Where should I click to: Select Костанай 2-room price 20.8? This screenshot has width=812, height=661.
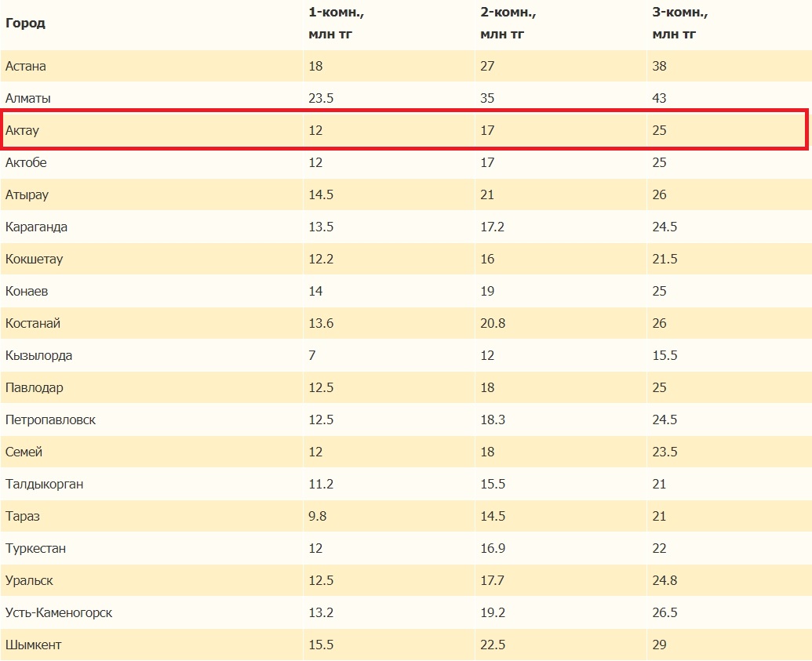[x=493, y=323]
